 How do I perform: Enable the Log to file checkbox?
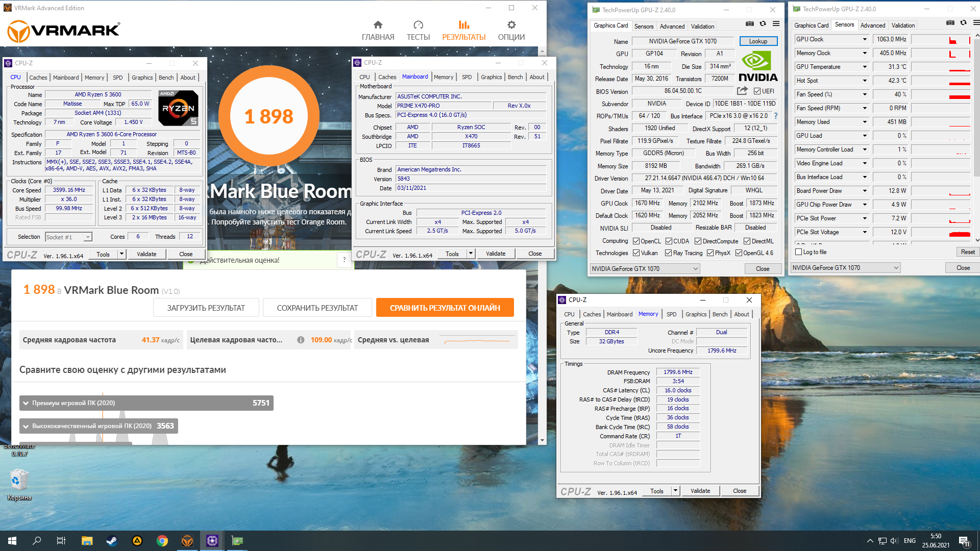tap(799, 252)
